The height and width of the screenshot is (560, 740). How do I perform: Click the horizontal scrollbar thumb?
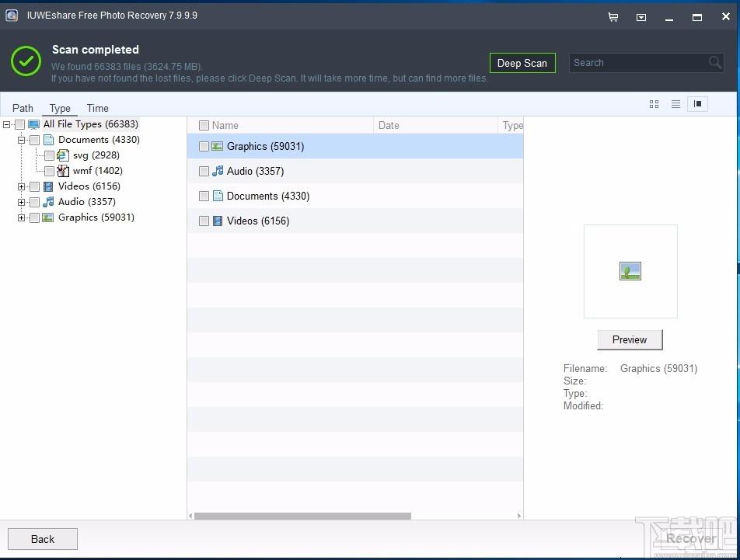302,517
